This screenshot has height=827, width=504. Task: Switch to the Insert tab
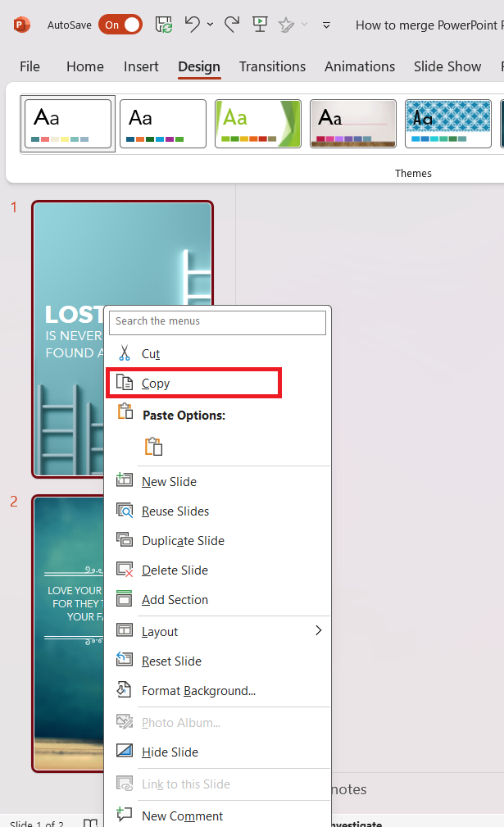pos(141,66)
